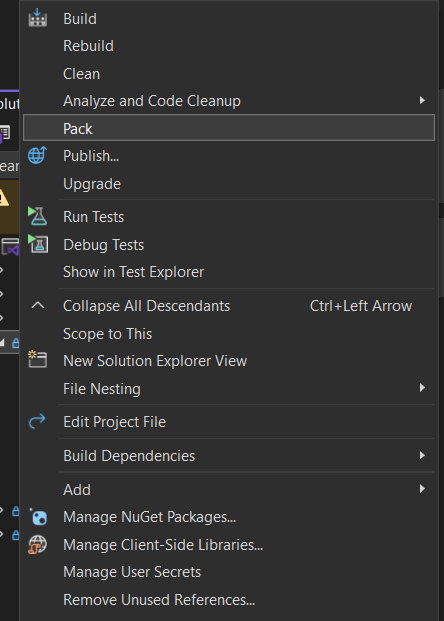Click the Run Tests flask icon
444x621 pixels.
(38, 216)
